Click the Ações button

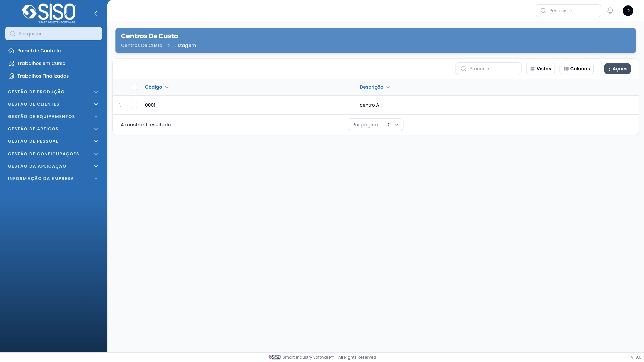(617, 69)
